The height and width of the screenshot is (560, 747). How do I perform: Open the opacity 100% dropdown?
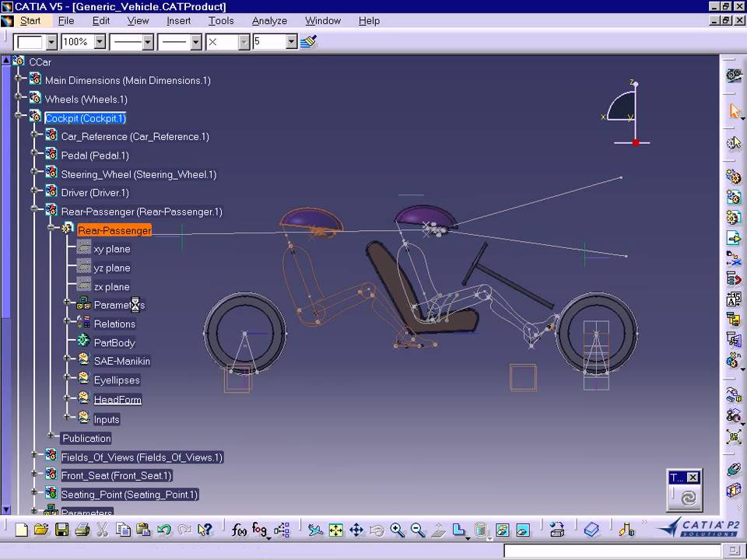click(100, 42)
